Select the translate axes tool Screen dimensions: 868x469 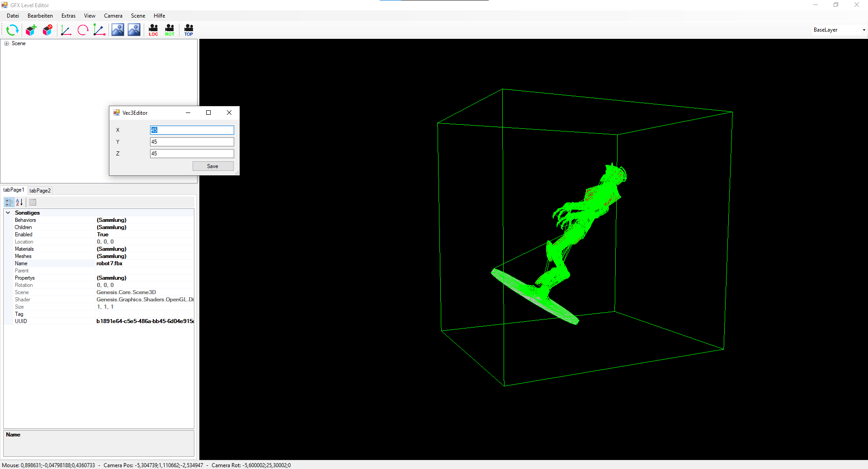[x=66, y=30]
